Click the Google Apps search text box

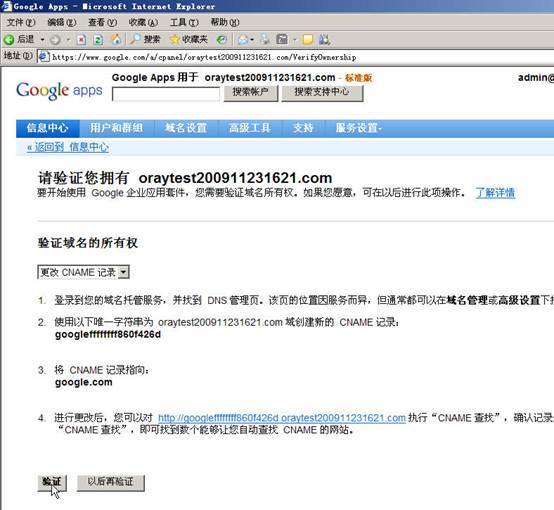click(166, 94)
